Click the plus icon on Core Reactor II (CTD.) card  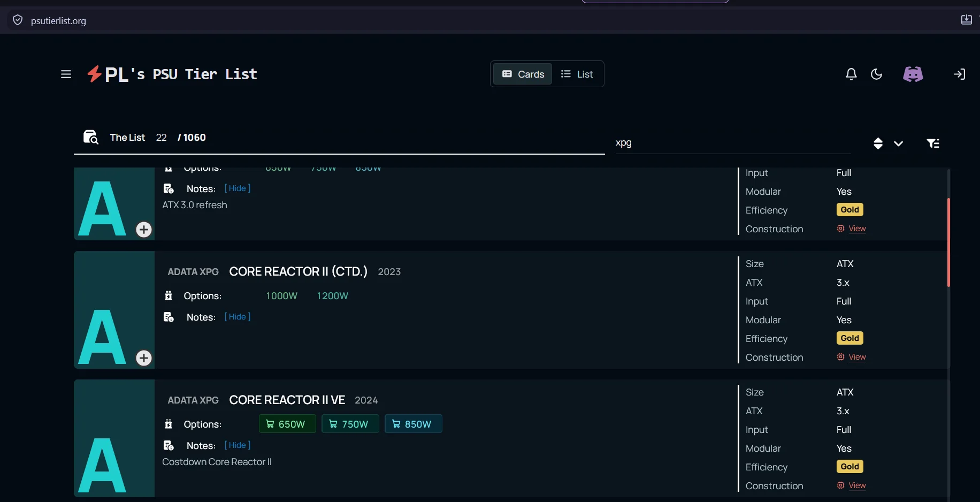click(144, 358)
